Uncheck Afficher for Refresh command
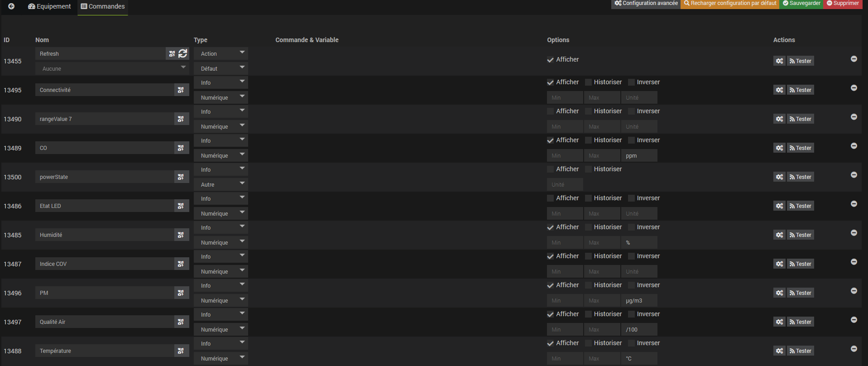Screen dimensions: 868x366 551,60
